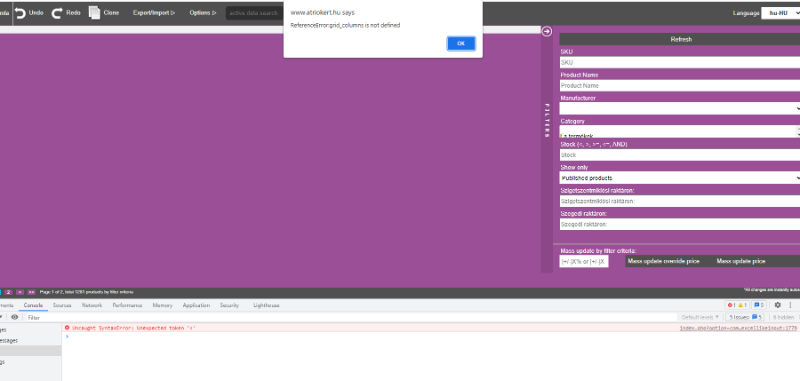Open the Show only Published products dropdown
This screenshot has height=381, width=800.
(x=680, y=178)
